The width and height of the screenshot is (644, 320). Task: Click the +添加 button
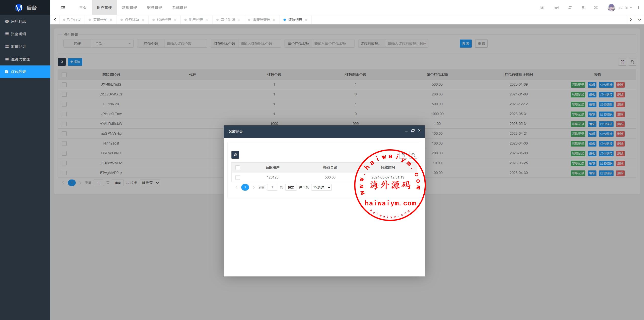75,62
